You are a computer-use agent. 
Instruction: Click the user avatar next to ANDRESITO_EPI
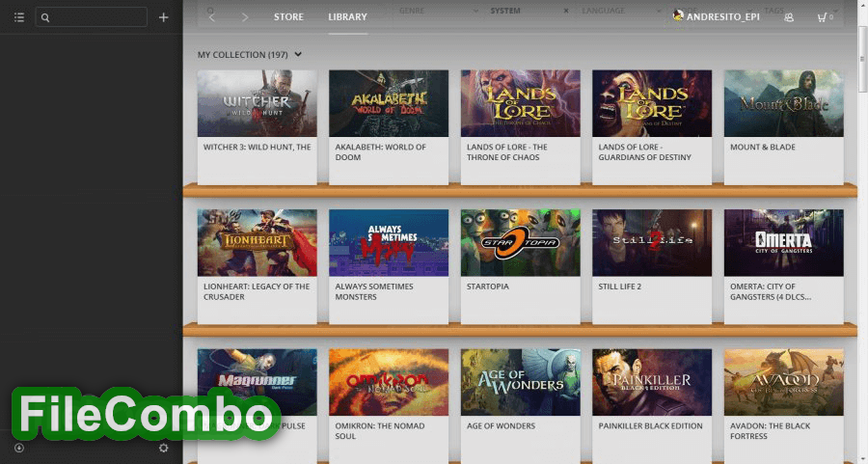[x=678, y=15]
